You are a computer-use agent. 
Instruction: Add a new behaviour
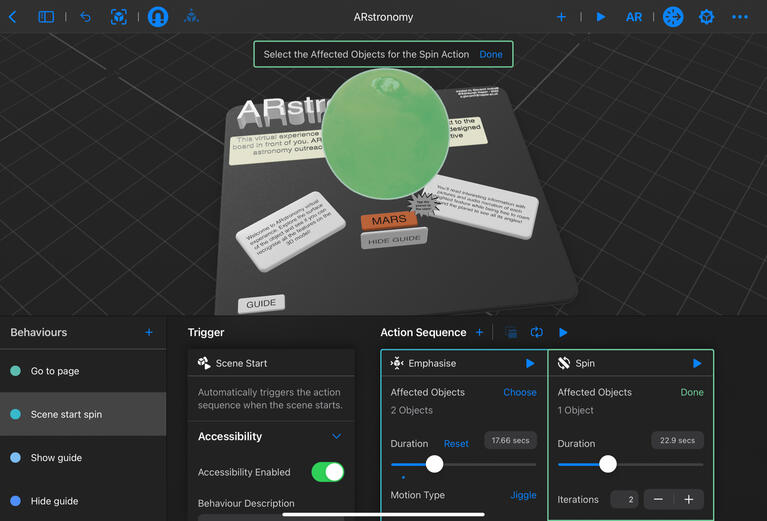coord(149,332)
